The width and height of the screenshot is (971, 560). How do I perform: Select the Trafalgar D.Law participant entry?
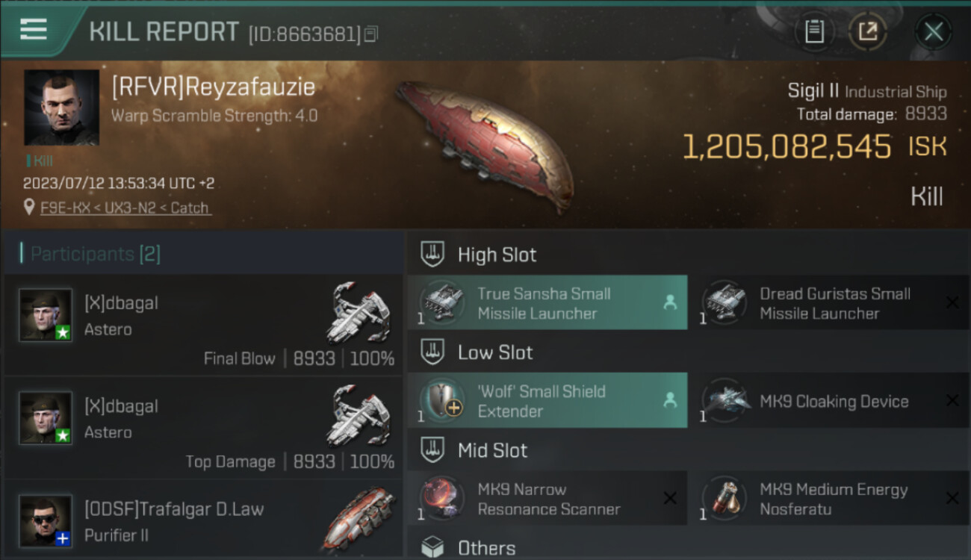pos(203,520)
